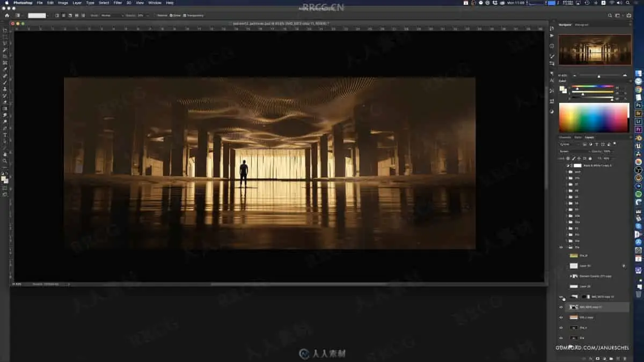Select the Eyedropper tool

pyautogui.click(x=5, y=69)
